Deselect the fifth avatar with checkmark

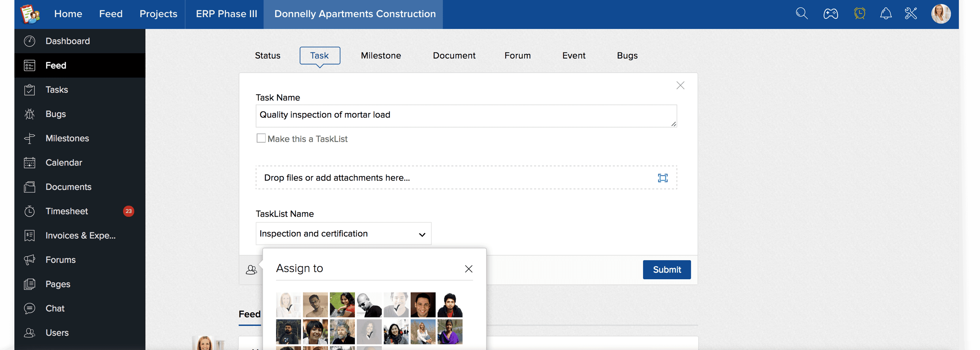click(396, 305)
